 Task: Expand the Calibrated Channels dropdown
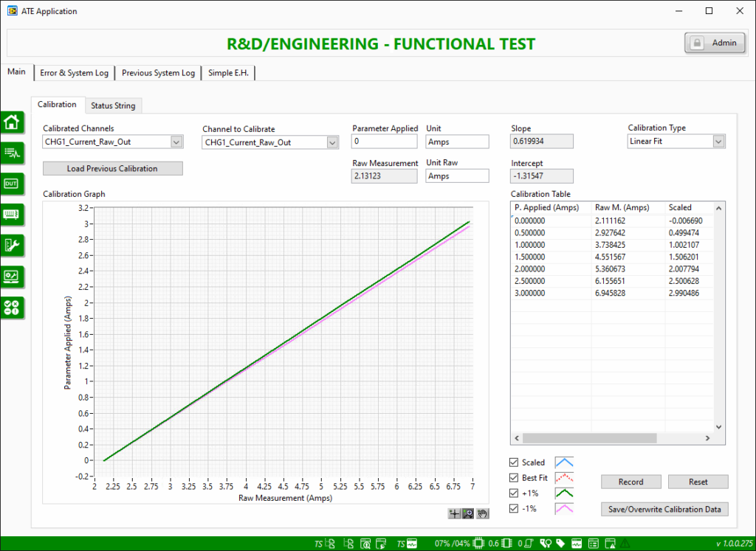pos(176,142)
